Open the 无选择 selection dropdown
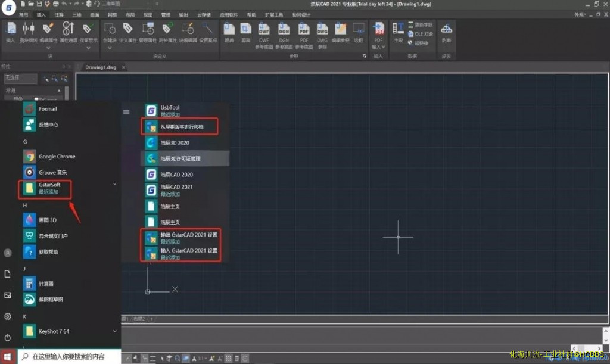Image resolution: width=610 pixels, height=364 pixels. point(20,78)
